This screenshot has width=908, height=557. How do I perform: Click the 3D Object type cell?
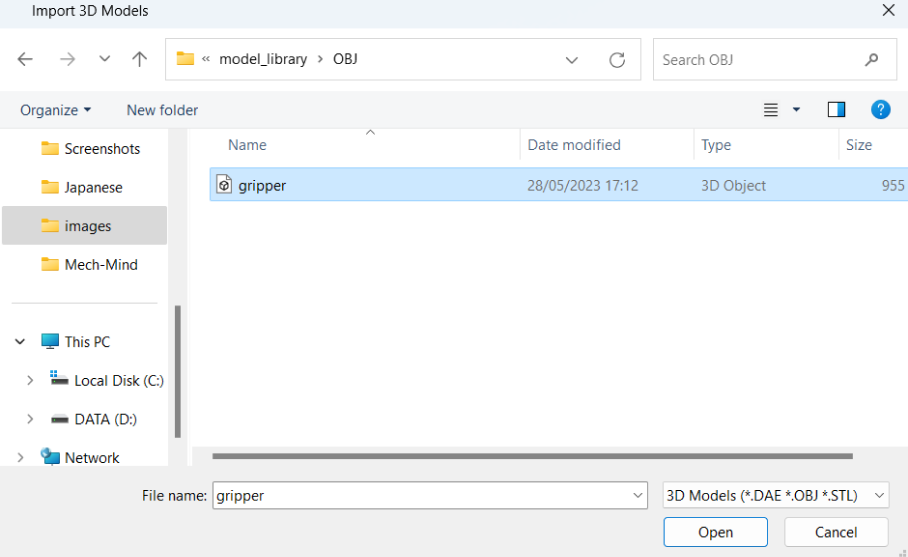[733, 185]
